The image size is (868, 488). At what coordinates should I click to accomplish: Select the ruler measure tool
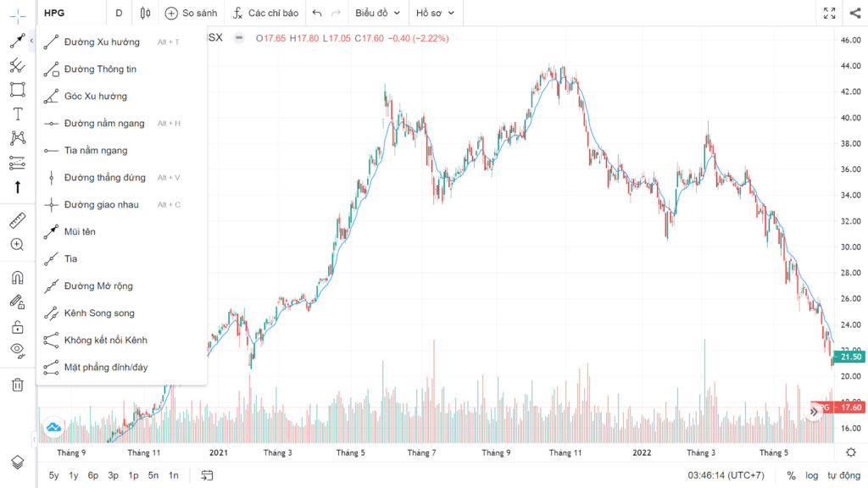(17, 221)
